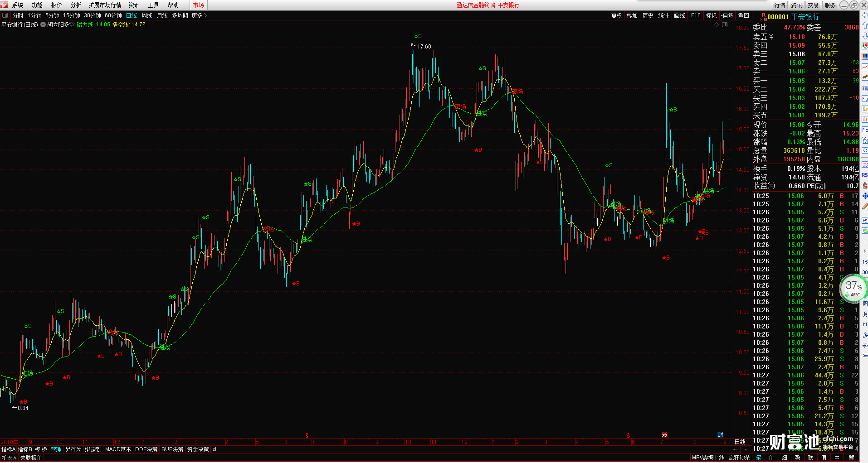Open the 扩展 expander at bottom left
Image resolution: width=868 pixels, height=463 pixels.
(x=9, y=458)
